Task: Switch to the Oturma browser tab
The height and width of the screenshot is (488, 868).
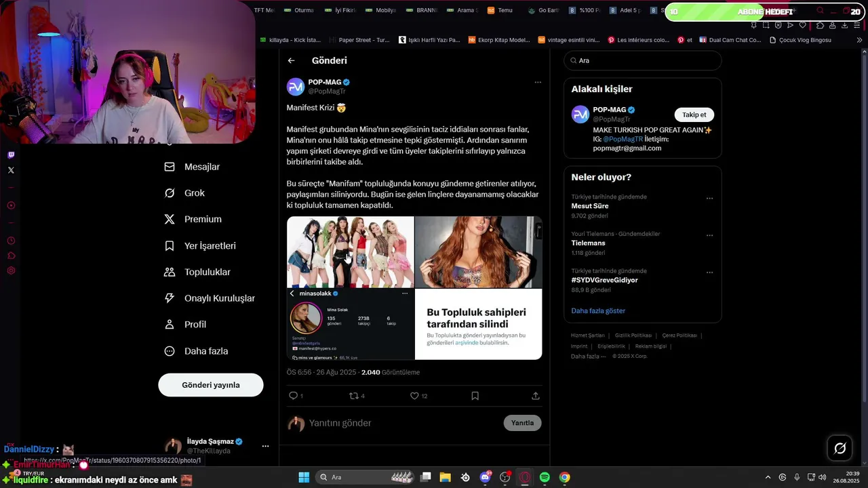Action: tap(299, 10)
